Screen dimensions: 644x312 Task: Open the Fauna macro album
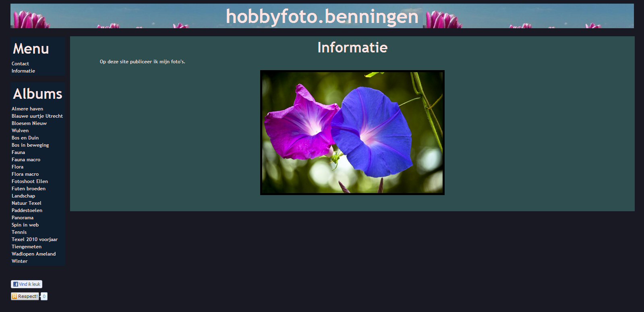26,160
